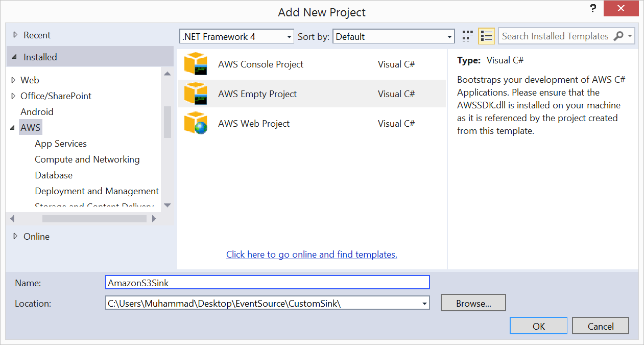Screen dimensions: 644x345
Task: Click the Online label
Action: 36,236
